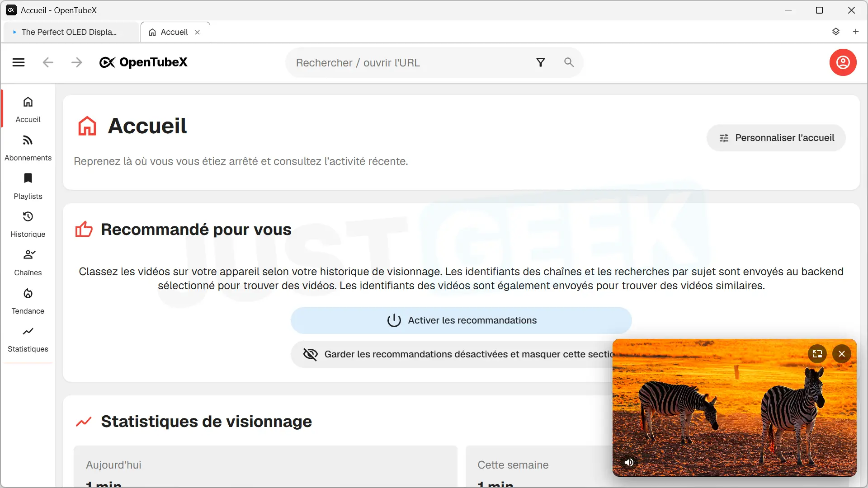Click the magnifier search icon

pos(569,62)
